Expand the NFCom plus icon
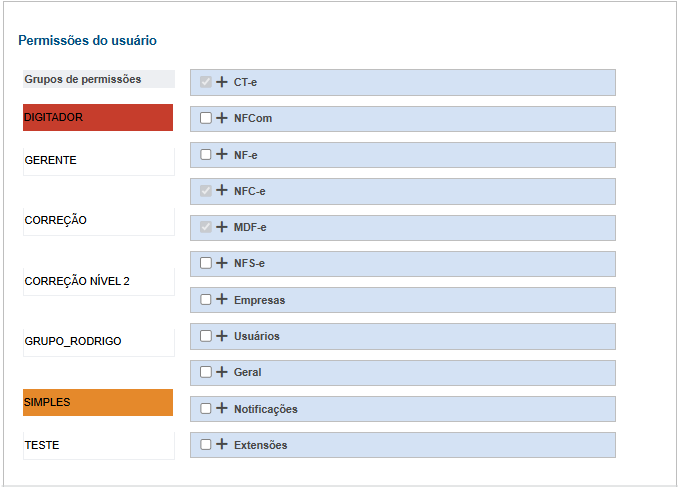This screenshot has height=488, width=678. 222,118
